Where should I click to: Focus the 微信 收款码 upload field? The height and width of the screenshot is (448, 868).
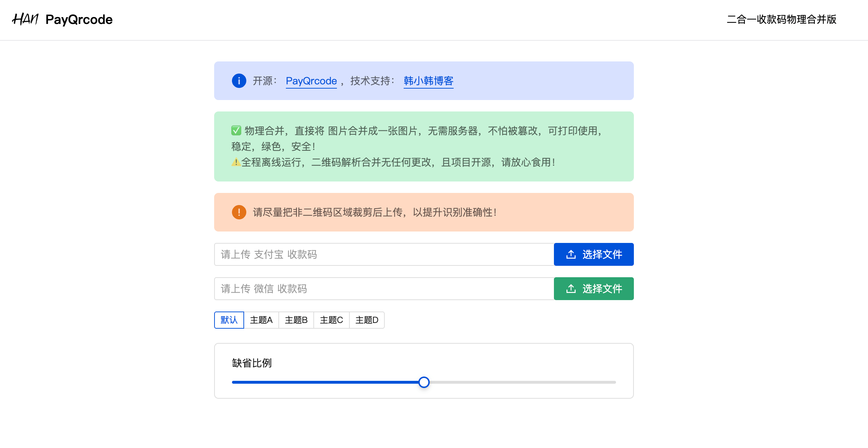[x=384, y=289]
